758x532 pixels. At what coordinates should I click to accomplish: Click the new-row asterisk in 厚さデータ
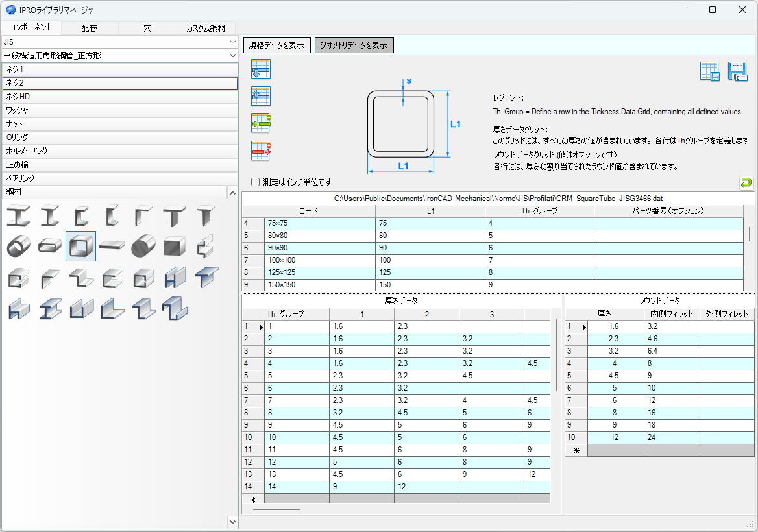pos(253,500)
